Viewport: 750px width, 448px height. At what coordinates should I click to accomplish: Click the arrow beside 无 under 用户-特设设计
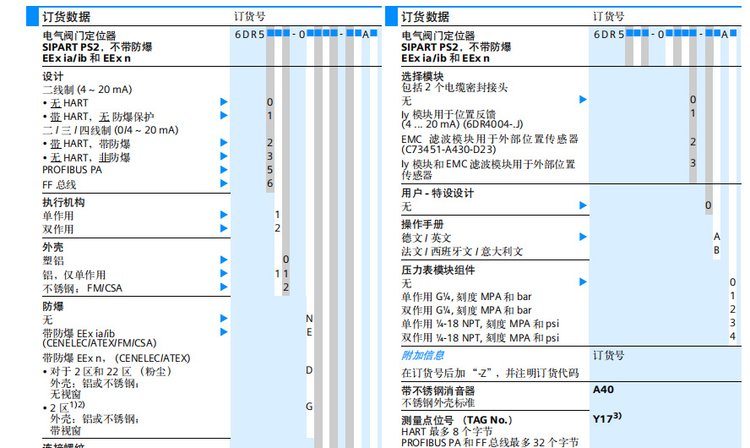point(583,205)
